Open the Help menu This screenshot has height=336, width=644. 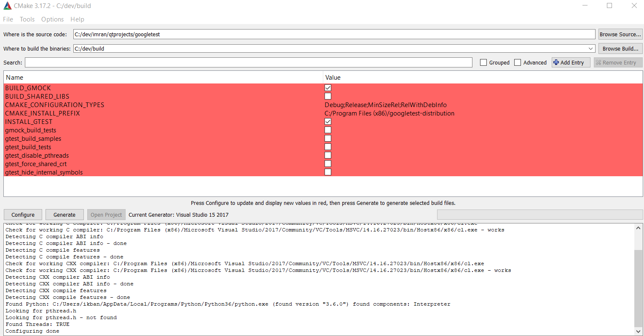click(77, 19)
